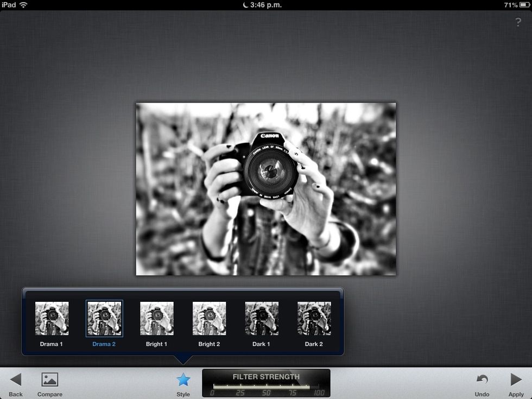Tap the Undo curved arrow icon

(x=482, y=379)
